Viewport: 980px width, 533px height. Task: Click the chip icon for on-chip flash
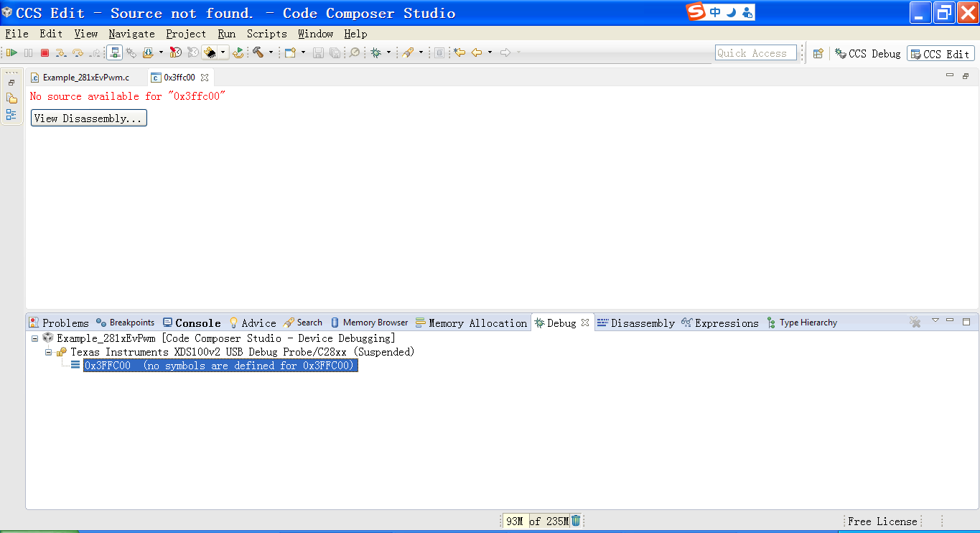pos(210,52)
